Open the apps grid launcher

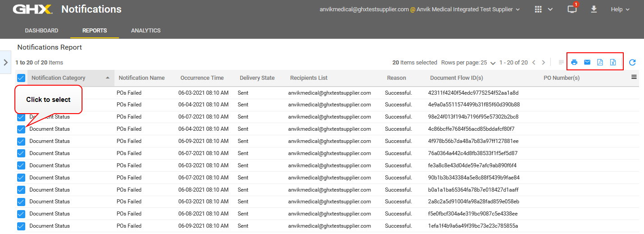coord(538,9)
